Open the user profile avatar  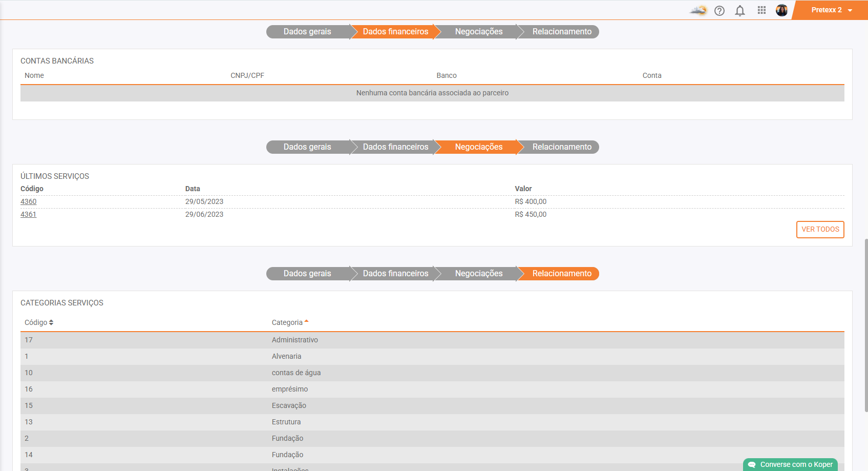[x=781, y=10]
